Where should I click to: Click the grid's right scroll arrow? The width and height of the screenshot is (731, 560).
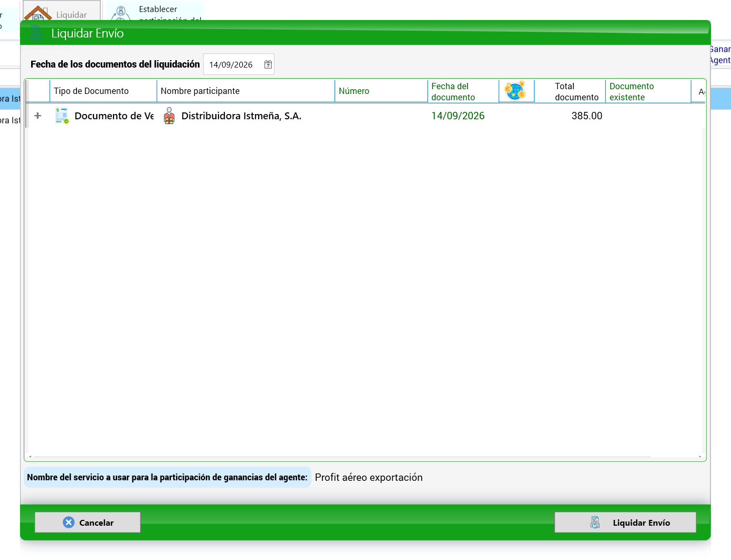pos(700,457)
